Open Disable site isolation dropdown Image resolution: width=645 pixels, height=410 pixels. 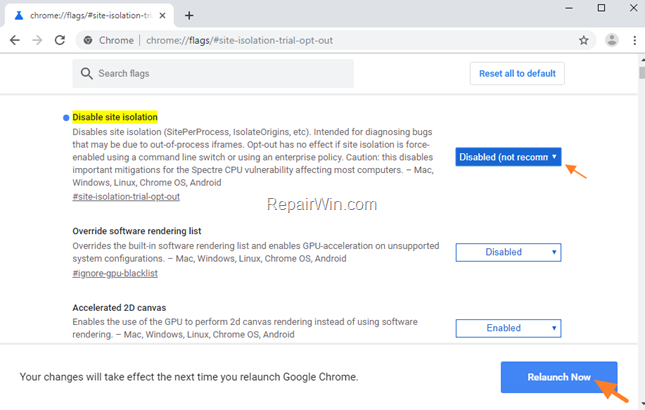[508, 157]
